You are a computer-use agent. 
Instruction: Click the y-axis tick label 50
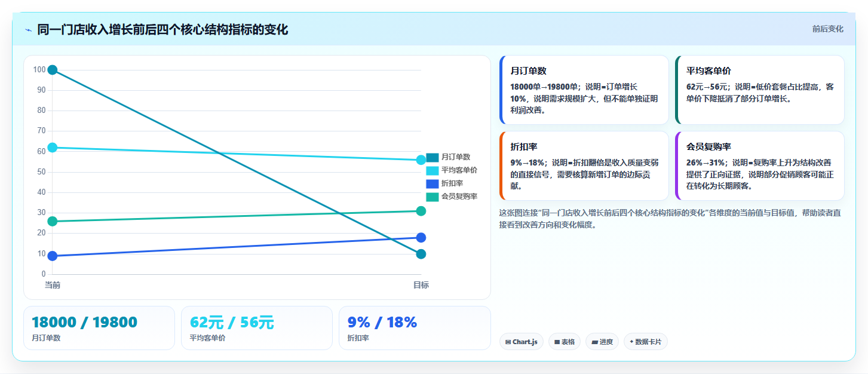(41, 172)
